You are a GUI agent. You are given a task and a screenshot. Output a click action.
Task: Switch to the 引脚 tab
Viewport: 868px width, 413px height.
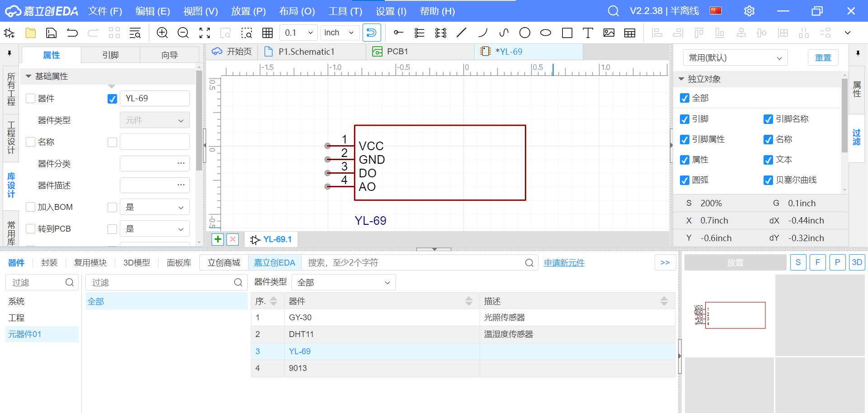[110, 55]
